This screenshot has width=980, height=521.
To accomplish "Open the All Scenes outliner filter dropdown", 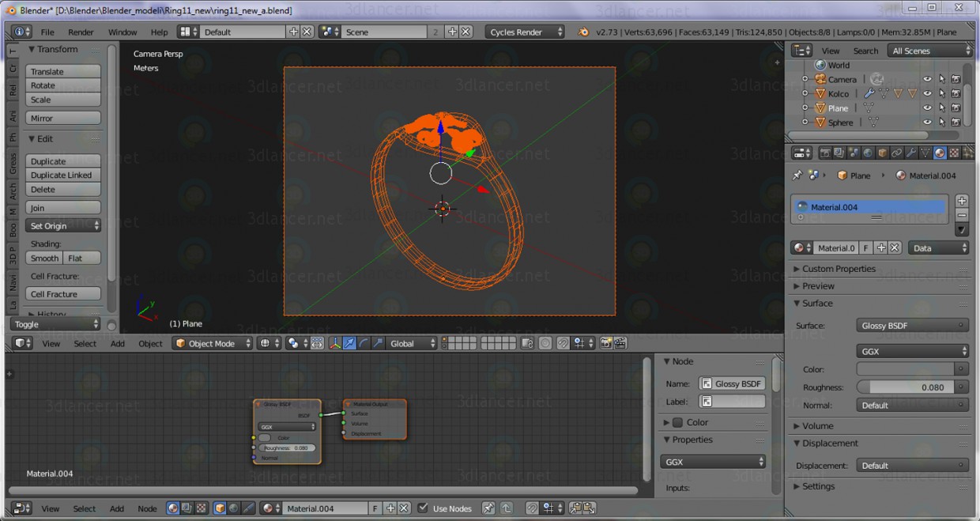I will (930, 51).
